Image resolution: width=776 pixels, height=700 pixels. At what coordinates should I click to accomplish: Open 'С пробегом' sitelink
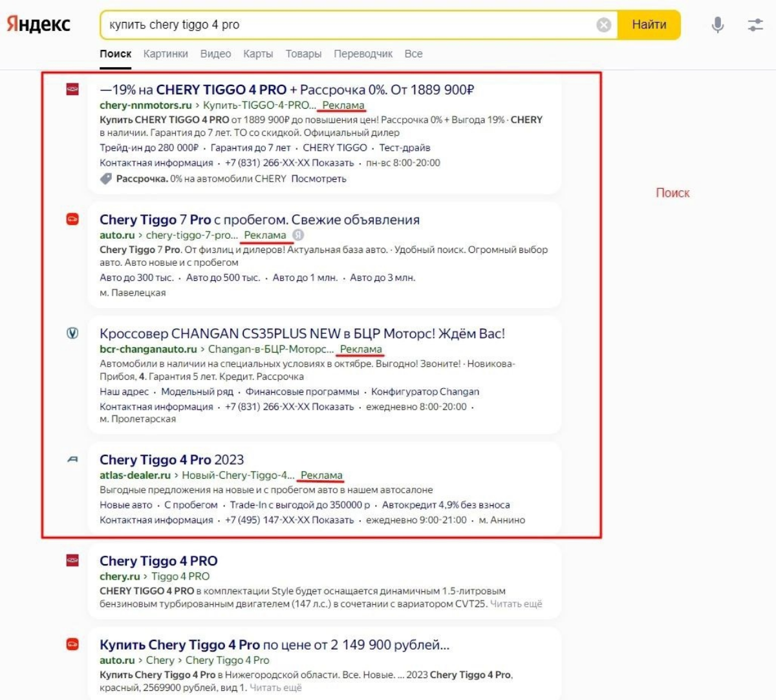(x=191, y=505)
